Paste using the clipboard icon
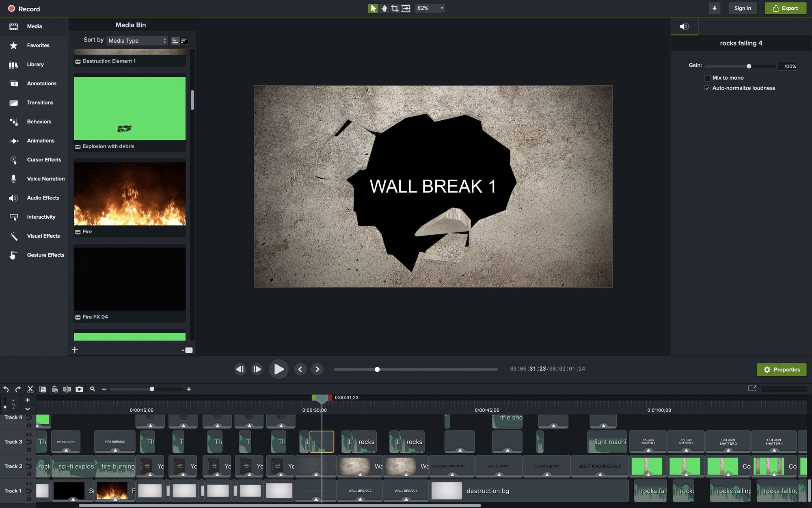 55,389
